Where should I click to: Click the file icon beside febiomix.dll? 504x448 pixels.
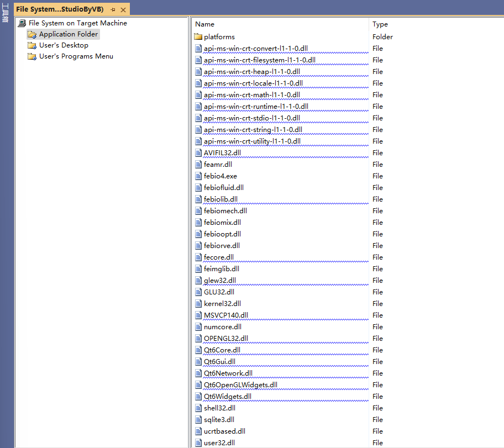[x=198, y=223]
